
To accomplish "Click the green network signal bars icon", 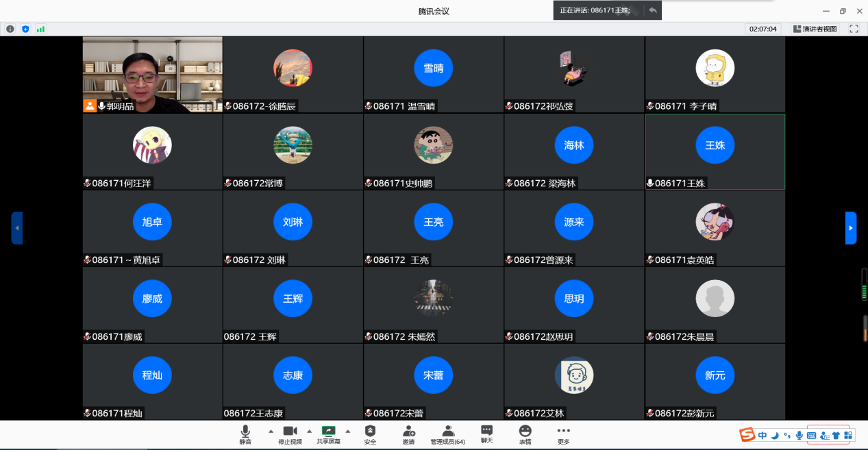I will pyautogui.click(x=40, y=29).
